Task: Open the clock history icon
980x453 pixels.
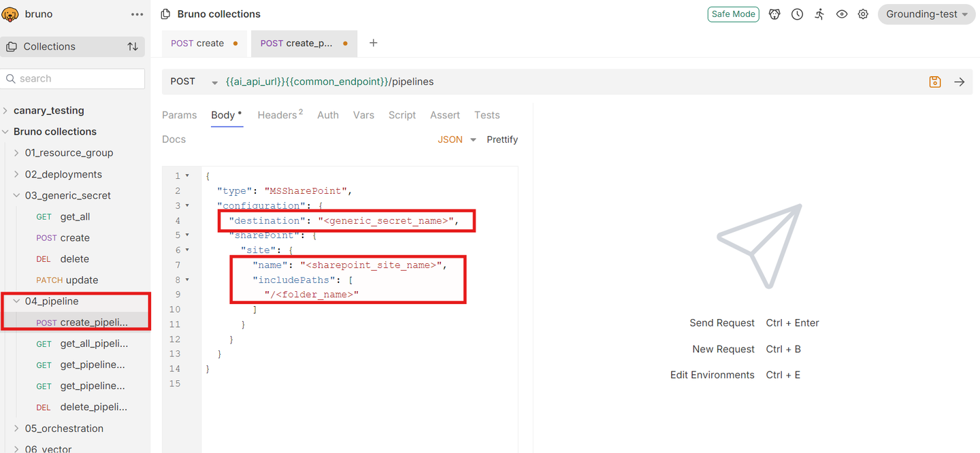Action: (x=797, y=14)
